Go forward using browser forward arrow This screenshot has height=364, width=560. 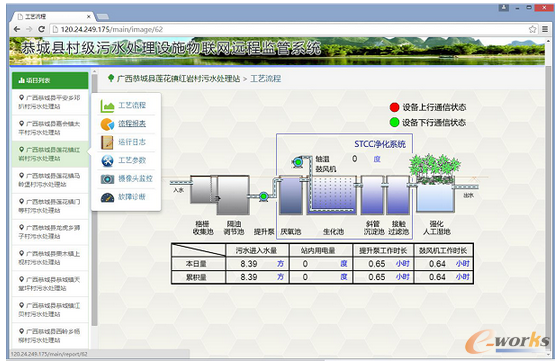pos(29,29)
